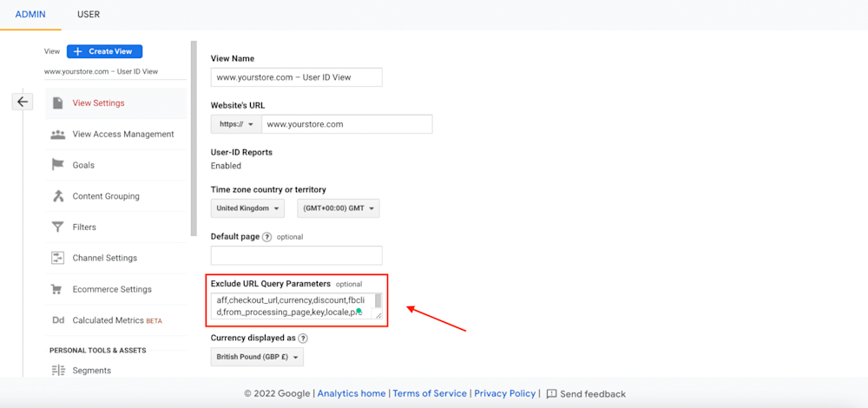The height and width of the screenshot is (408, 868).
Task: Click the query parameters textarea scrollbar
Action: coord(378,302)
